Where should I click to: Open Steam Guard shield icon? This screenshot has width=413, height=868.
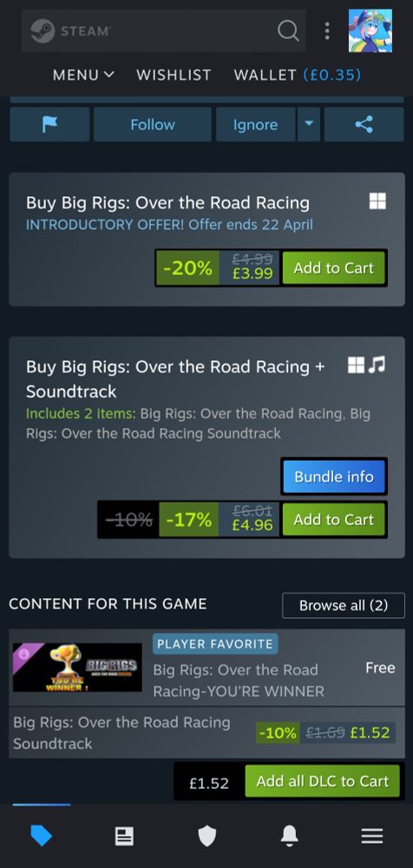tap(207, 836)
